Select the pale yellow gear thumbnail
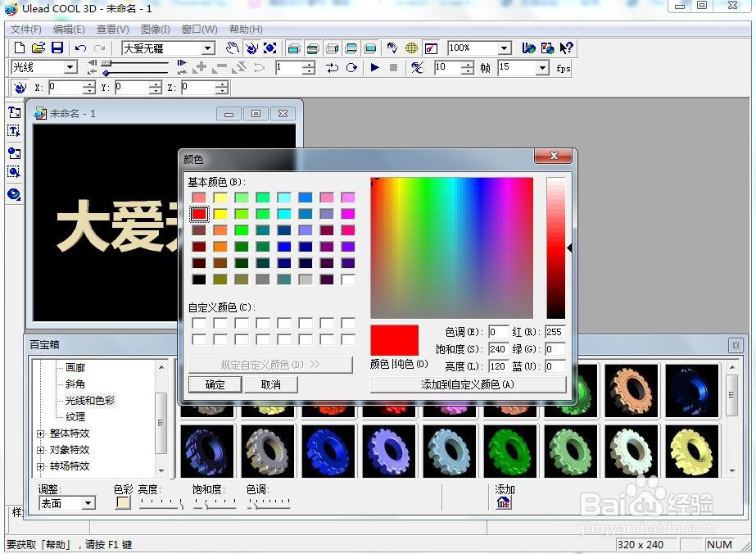The height and width of the screenshot is (554, 756). point(692,452)
